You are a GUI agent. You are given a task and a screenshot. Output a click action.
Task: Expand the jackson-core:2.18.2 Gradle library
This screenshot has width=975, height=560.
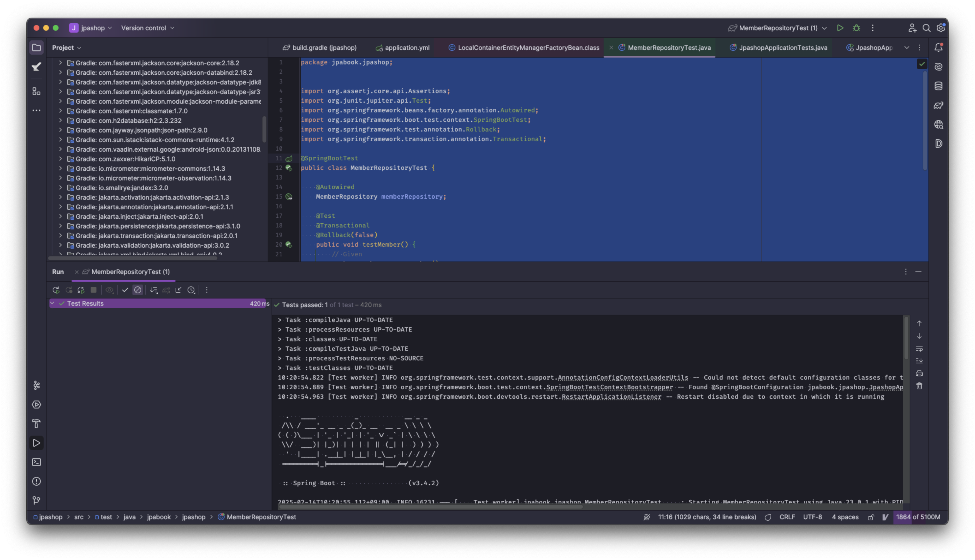(x=60, y=63)
